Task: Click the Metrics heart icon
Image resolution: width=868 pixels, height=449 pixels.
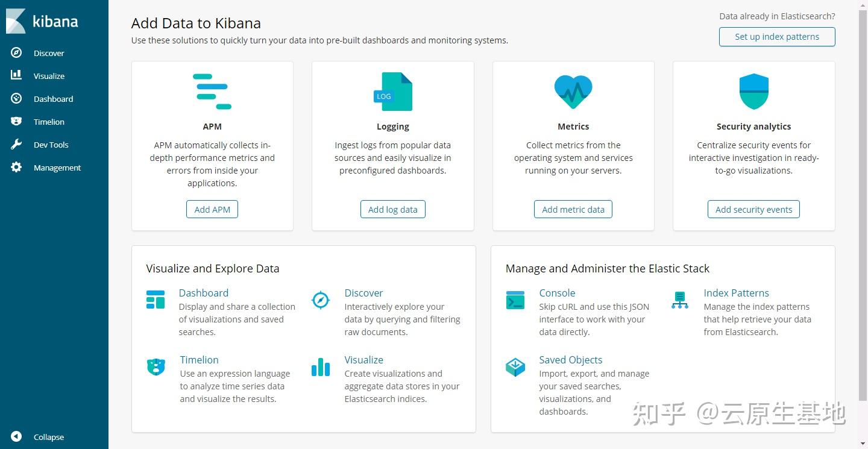Action: pyautogui.click(x=573, y=92)
